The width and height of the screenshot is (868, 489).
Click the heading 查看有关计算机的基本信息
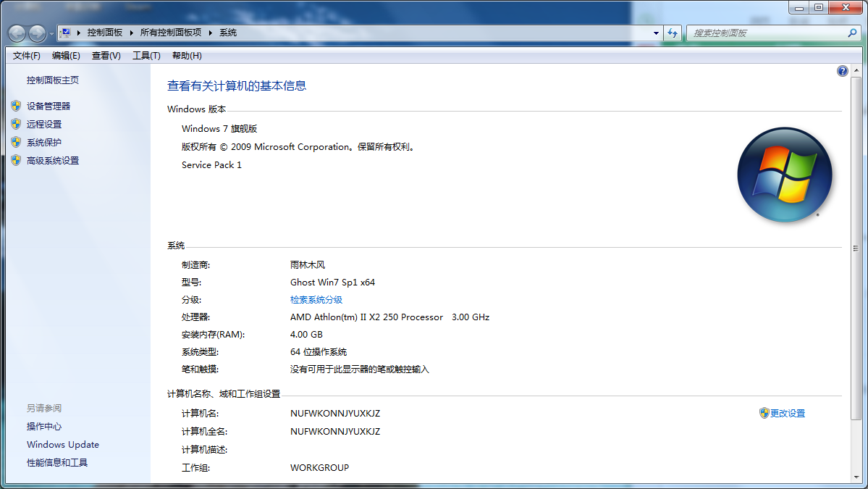(237, 85)
